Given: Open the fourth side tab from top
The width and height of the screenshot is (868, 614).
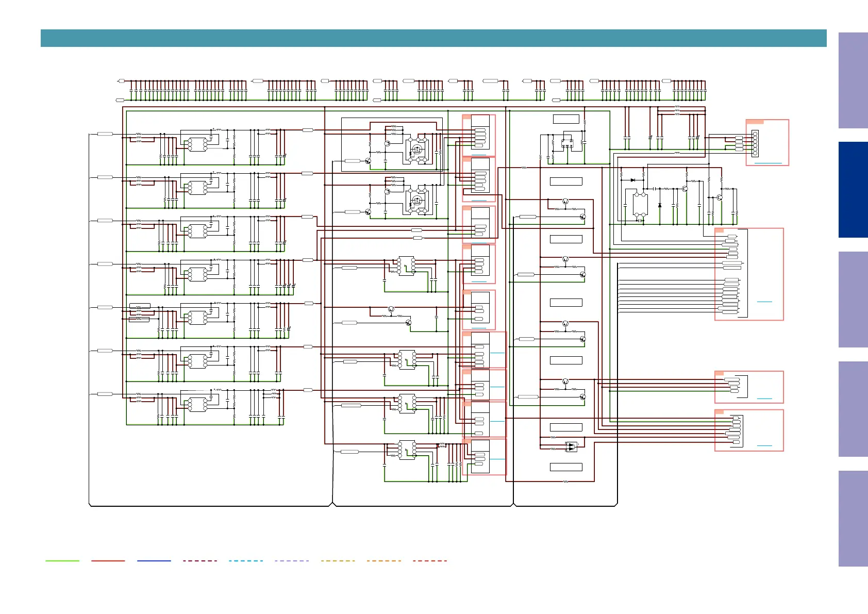Looking at the screenshot, I should tap(853, 409).
